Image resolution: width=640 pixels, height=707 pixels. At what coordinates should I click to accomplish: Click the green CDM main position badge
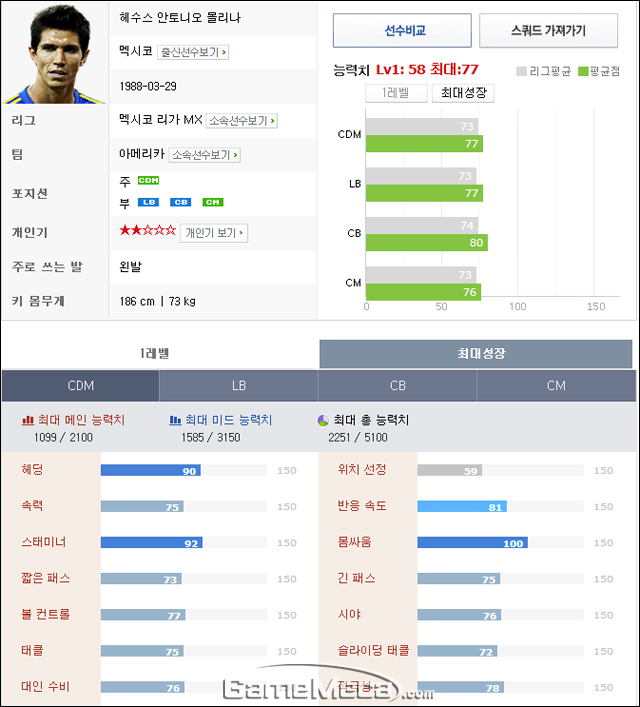[x=148, y=180]
